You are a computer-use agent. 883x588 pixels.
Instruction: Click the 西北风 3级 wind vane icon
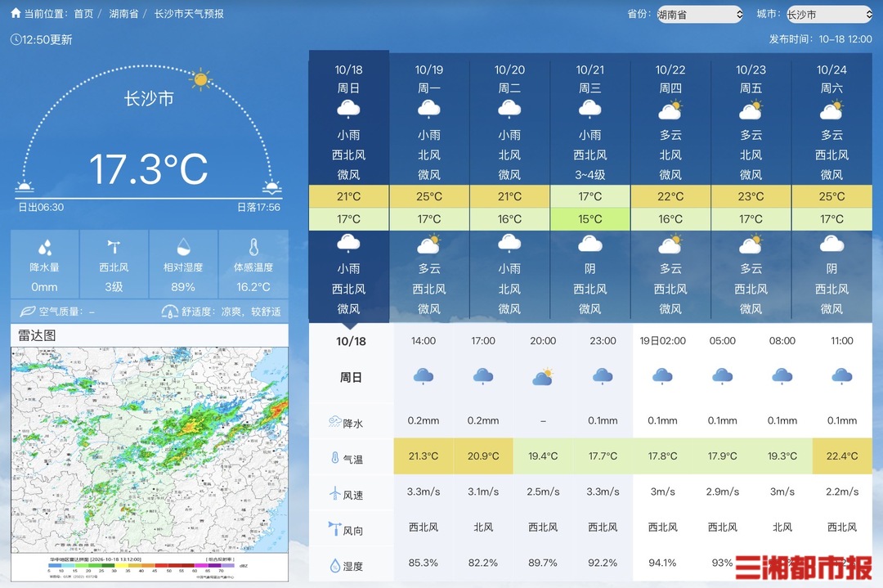click(x=114, y=247)
